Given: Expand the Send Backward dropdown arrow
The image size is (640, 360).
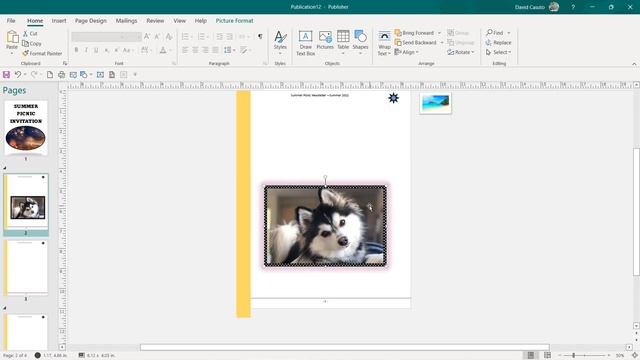Looking at the screenshot, I should (x=442, y=42).
